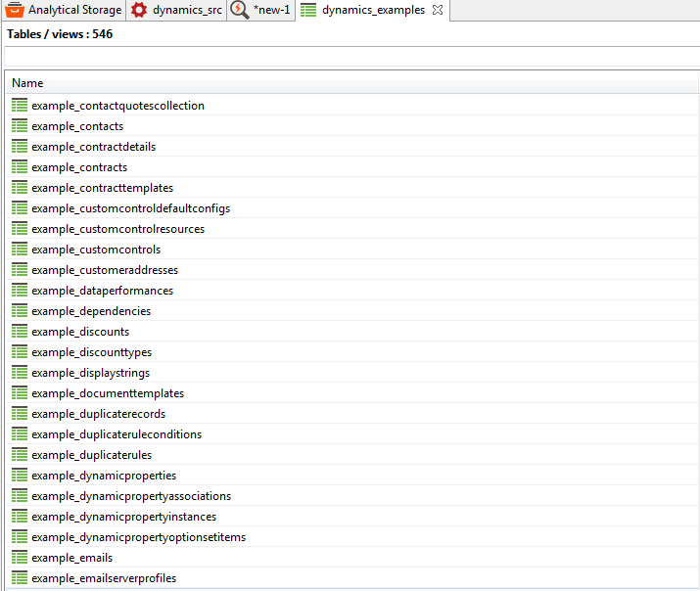Select the example_emailserverprofiles row
700x591 pixels.
tap(104, 578)
